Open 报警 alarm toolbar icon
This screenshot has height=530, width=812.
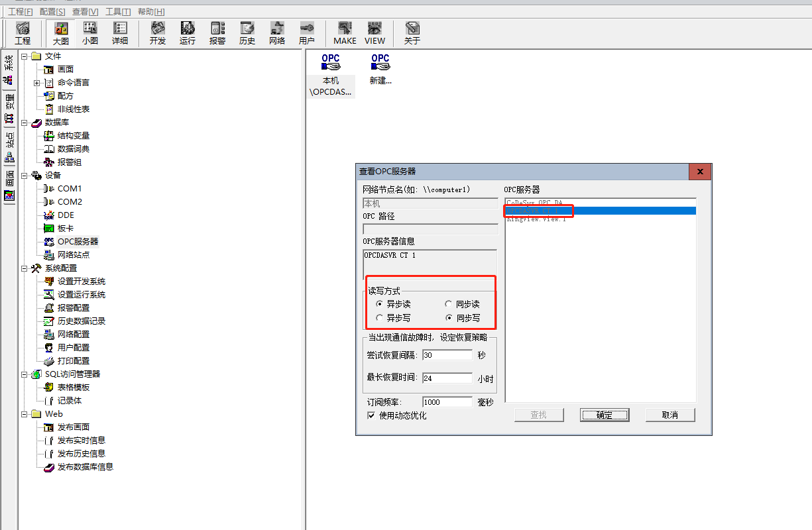click(x=217, y=33)
